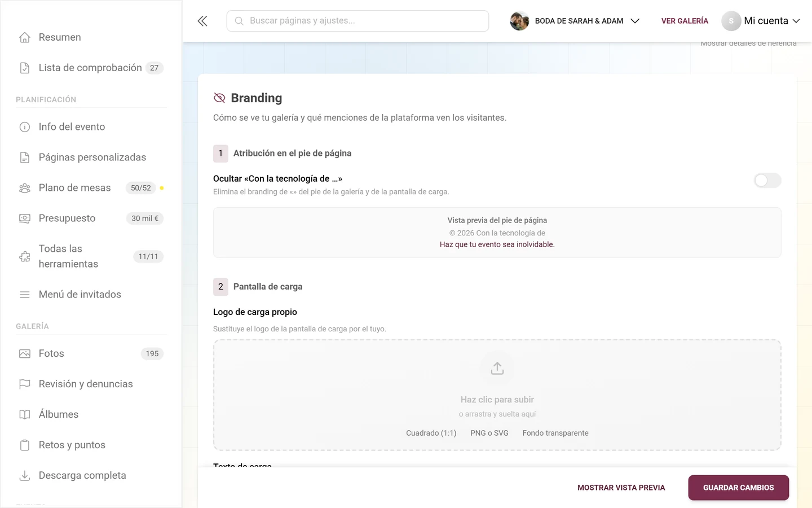Click the Álbumes book icon
The image size is (812, 508).
click(x=25, y=415)
